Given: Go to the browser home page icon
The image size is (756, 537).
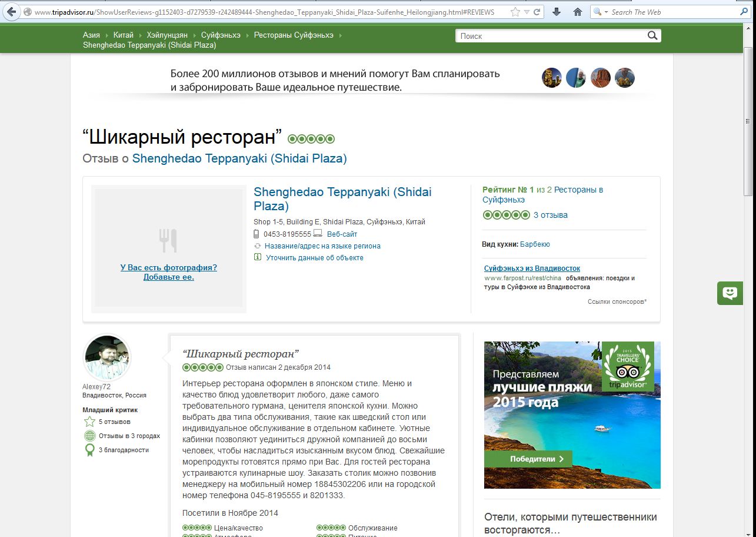Looking at the screenshot, I should pyautogui.click(x=578, y=12).
